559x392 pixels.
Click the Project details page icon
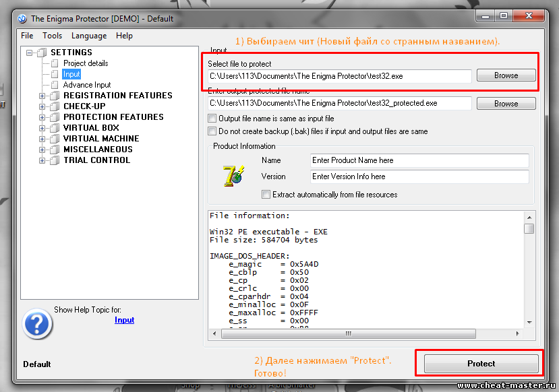coord(55,63)
